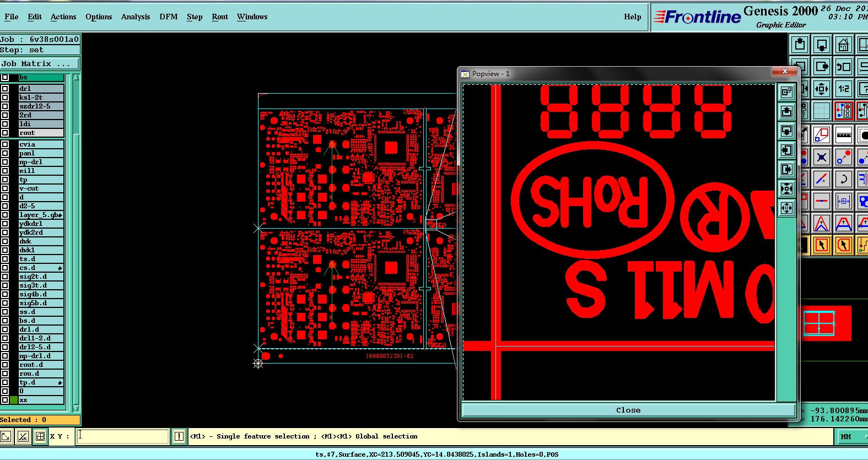The height and width of the screenshot is (460, 868).
Task: Click the Home view icon
Action: 843,45
